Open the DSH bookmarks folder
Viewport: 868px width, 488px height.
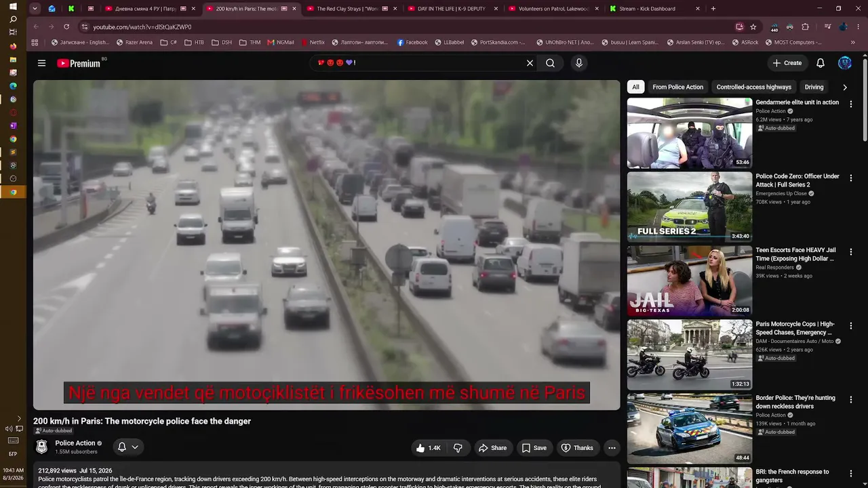coord(222,42)
